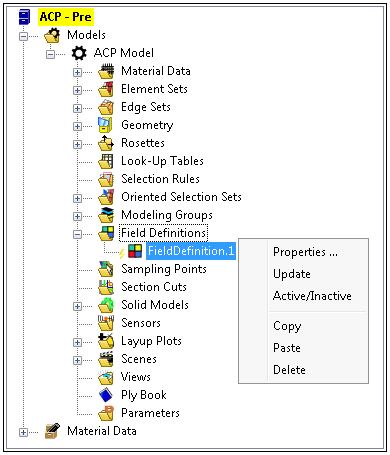
Task: Click the lightning update-status icon beside FieldDefinition.1
Action: point(122,253)
